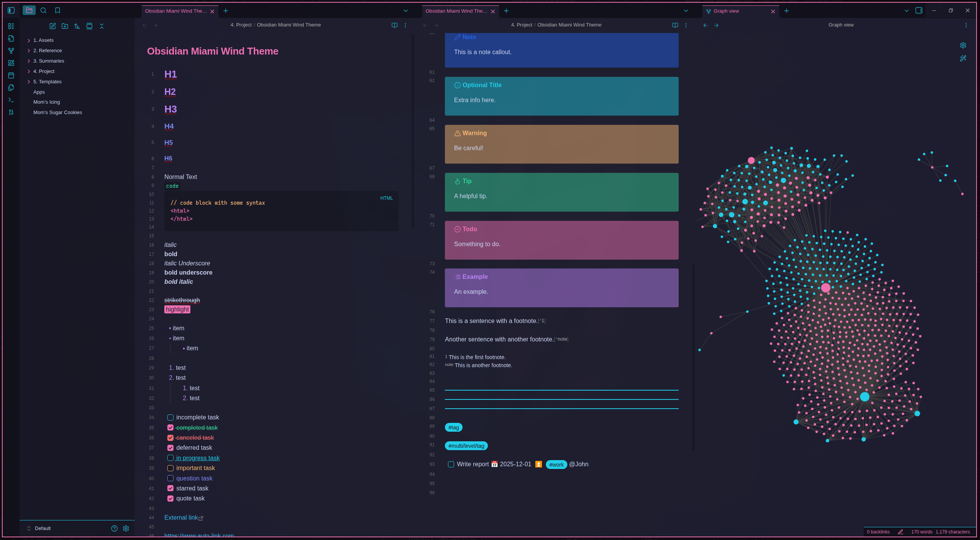Image resolution: width=980 pixels, height=540 pixels.
Task: Open graph view from the left ribbon
Action: pyautogui.click(x=11, y=51)
